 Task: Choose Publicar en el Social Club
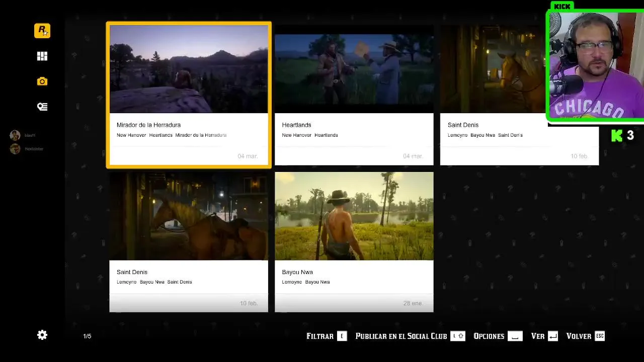(401, 336)
